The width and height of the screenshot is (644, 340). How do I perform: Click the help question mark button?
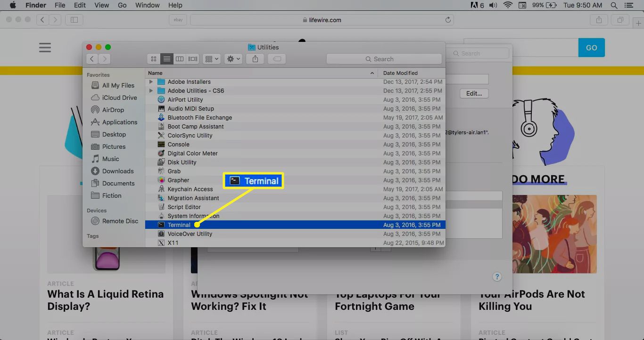click(x=497, y=277)
